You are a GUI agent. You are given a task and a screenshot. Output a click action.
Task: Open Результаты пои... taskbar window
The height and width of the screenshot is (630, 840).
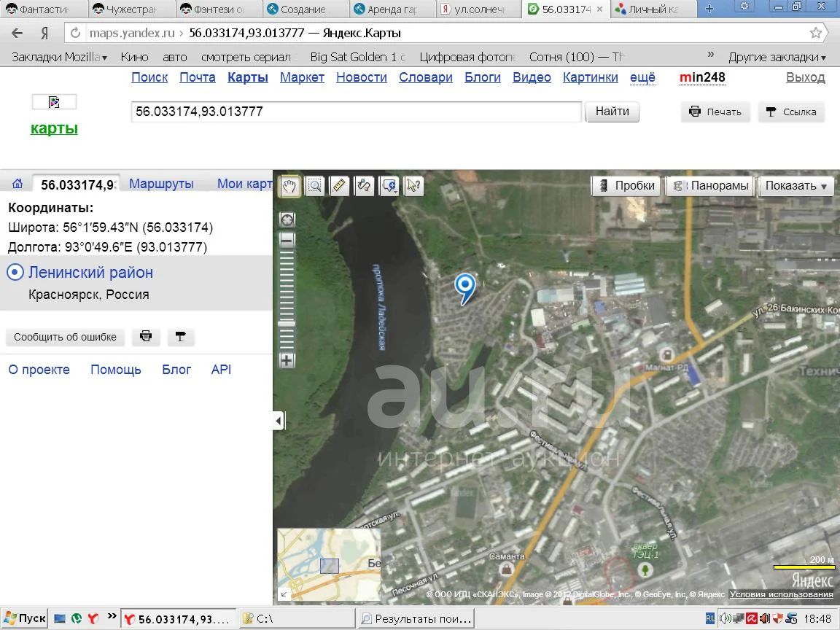416,619
